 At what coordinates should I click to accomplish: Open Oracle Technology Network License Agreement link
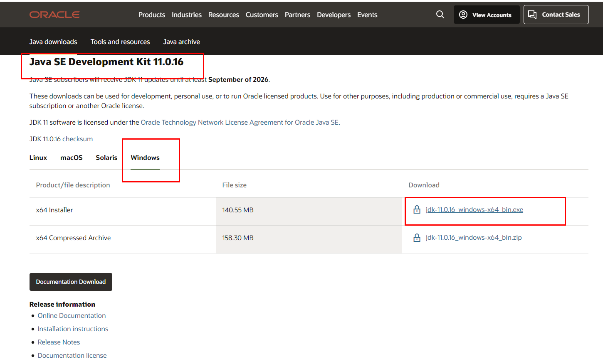[240, 122]
